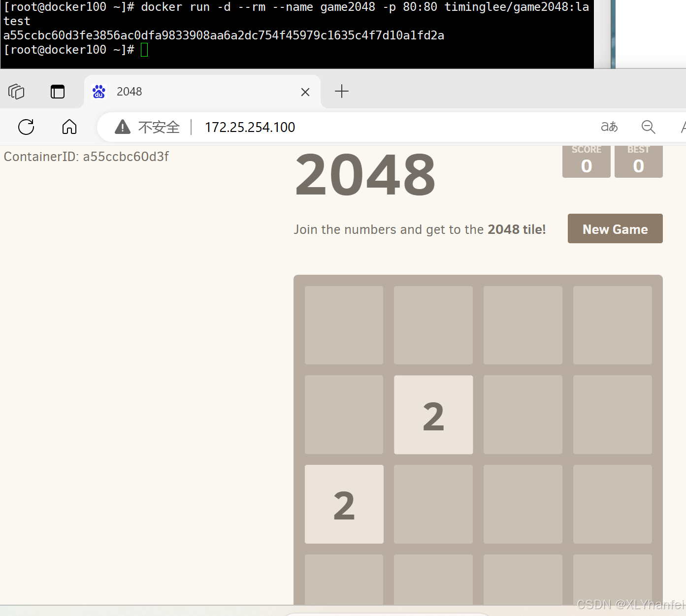Click the container hash output in terminal
The width and height of the screenshot is (686, 616).
[224, 35]
